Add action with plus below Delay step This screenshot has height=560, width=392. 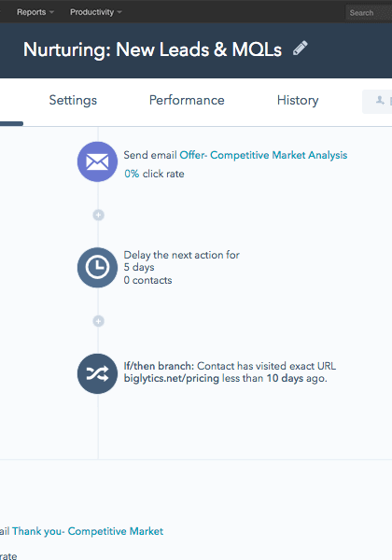(x=99, y=321)
